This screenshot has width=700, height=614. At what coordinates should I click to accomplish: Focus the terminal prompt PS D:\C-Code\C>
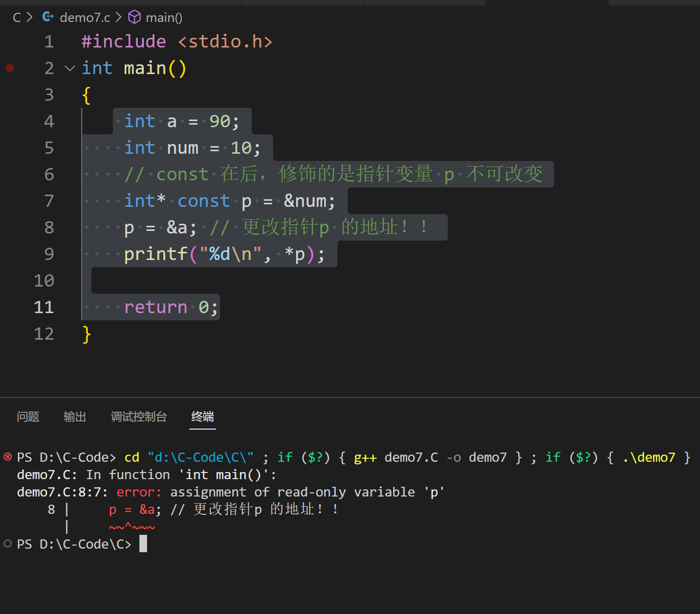tap(74, 544)
